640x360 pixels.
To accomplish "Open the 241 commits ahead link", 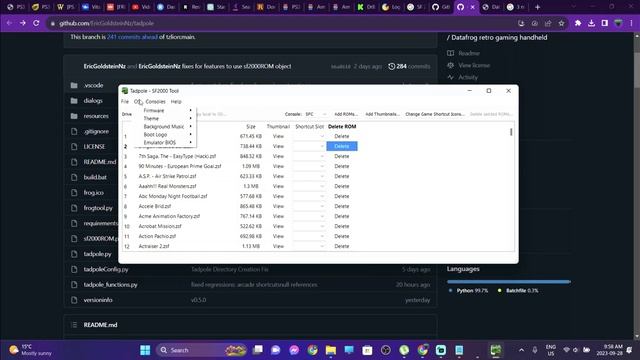I will (132, 37).
